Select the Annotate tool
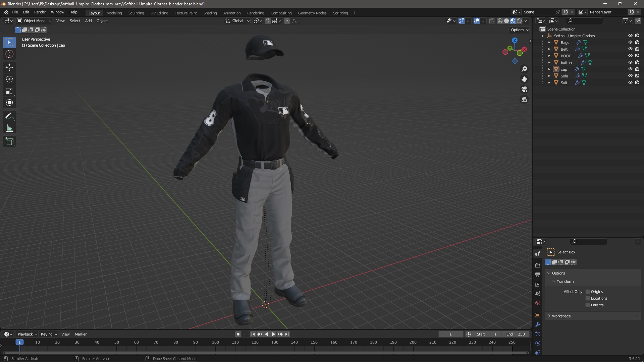Viewport: 644px width, 362px height. point(9,116)
